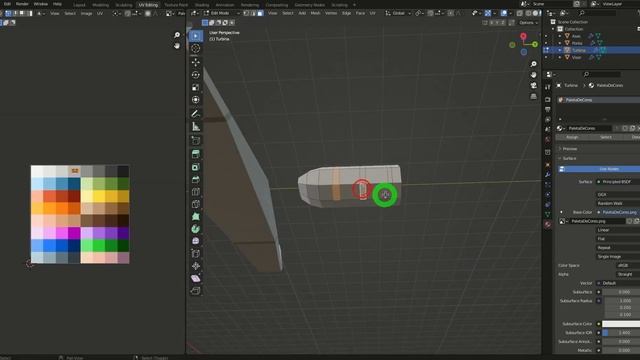Select the Spin tool
640x360 pixels.
196,229
